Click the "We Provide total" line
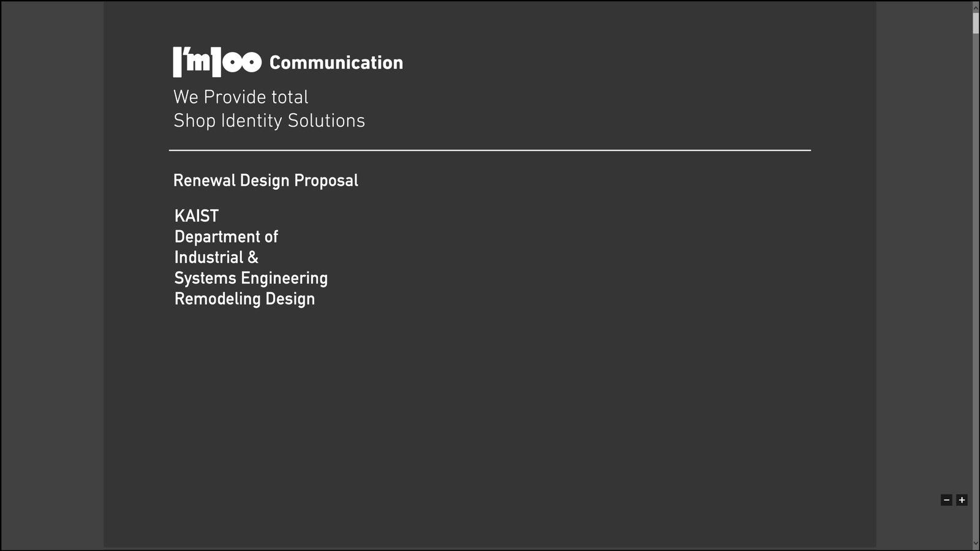Viewport: 980px width, 551px height. pos(241,97)
